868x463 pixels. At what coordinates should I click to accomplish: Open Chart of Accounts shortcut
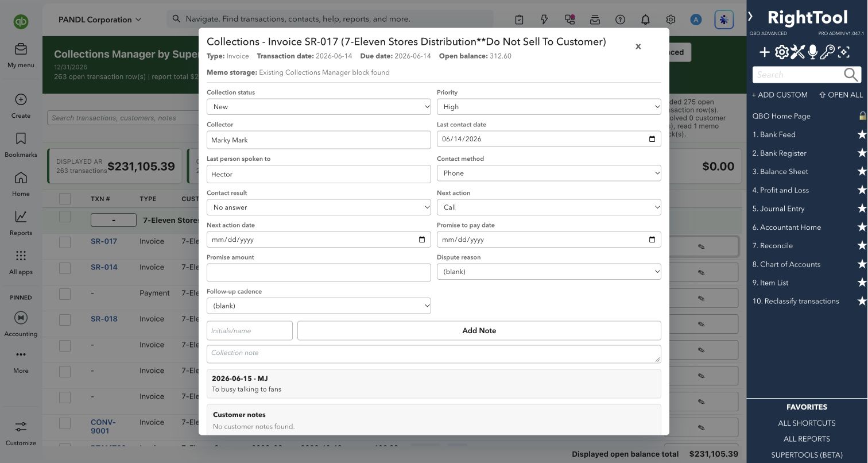click(786, 264)
